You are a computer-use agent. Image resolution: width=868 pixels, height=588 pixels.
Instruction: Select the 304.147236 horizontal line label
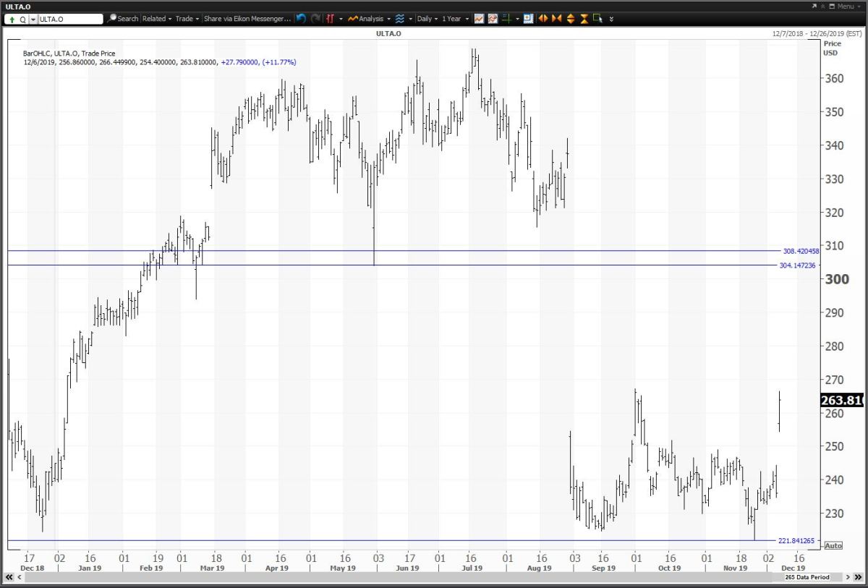797,265
